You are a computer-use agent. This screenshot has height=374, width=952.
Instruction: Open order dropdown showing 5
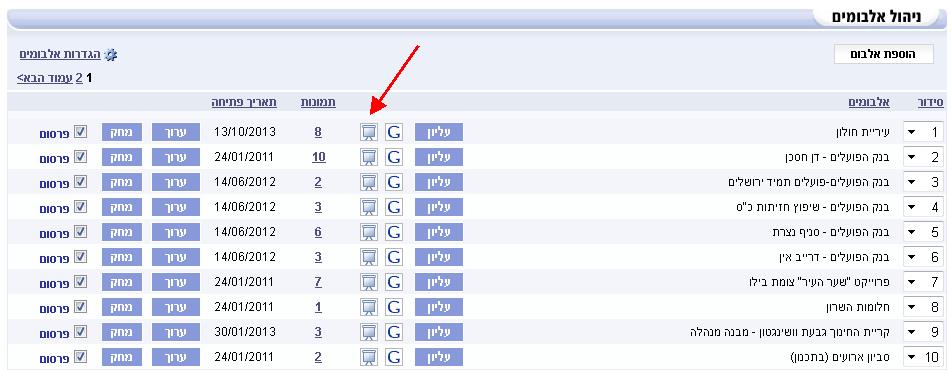923,232
